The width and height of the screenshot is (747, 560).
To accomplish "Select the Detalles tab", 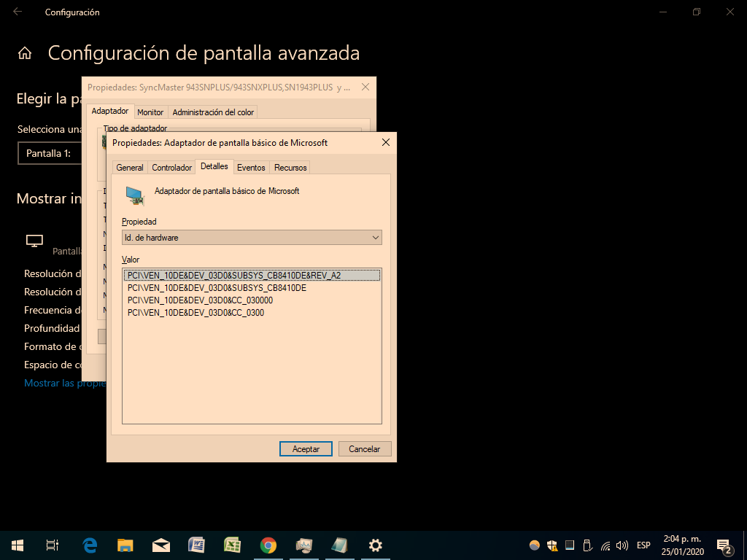I will click(x=214, y=166).
